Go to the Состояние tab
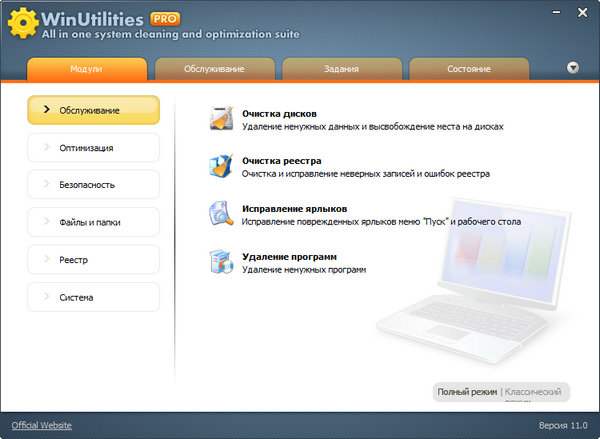 click(x=468, y=69)
